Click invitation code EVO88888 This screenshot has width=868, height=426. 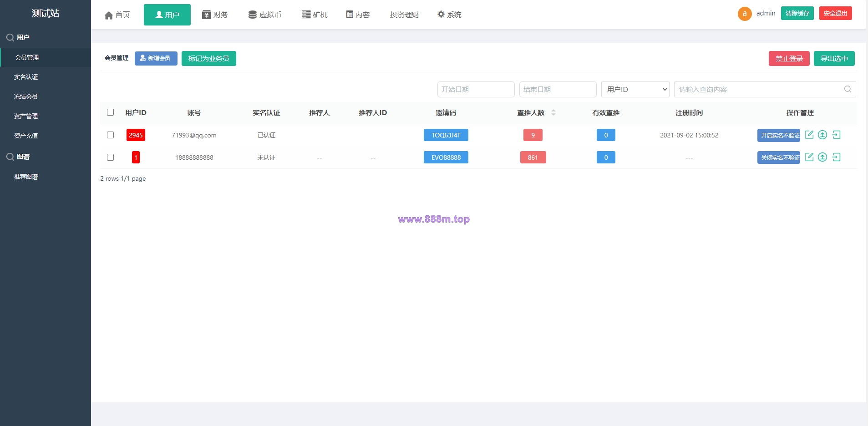pos(446,157)
